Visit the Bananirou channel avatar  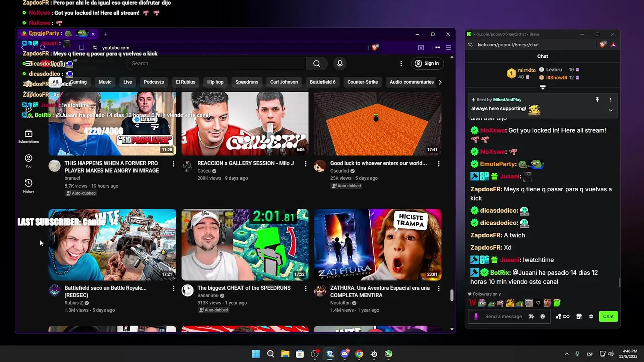187,290
